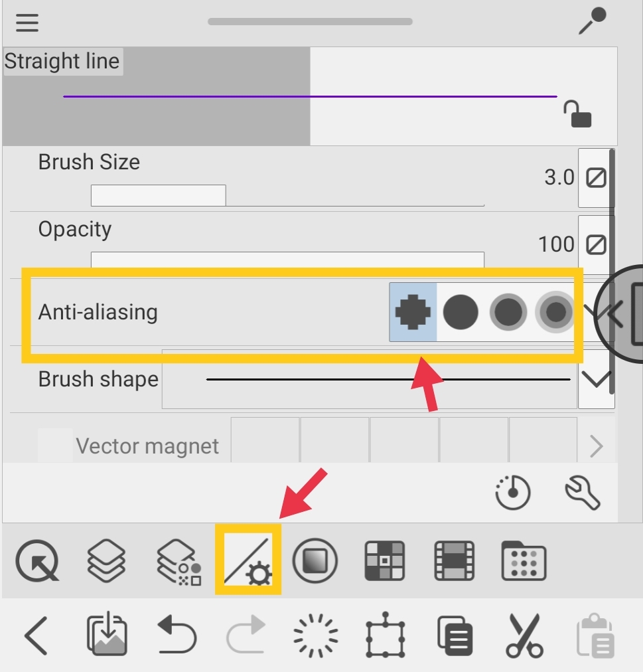The height and width of the screenshot is (672, 643).
Task: Open sub tool detail wrench settings
Action: click(x=583, y=493)
